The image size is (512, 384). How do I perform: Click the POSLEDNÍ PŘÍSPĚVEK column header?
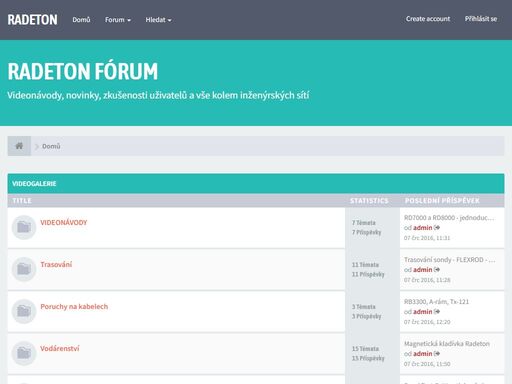pos(442,201)
